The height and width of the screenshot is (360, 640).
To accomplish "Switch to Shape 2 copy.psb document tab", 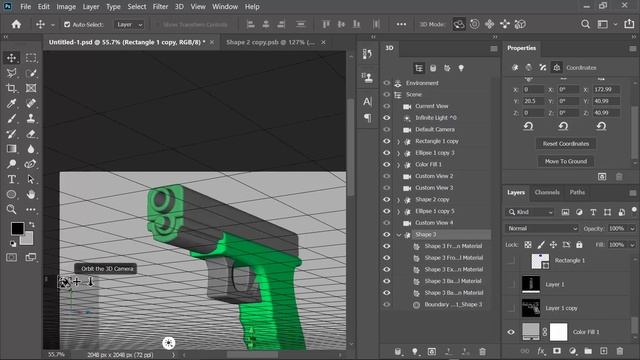I will coord(271,42).
